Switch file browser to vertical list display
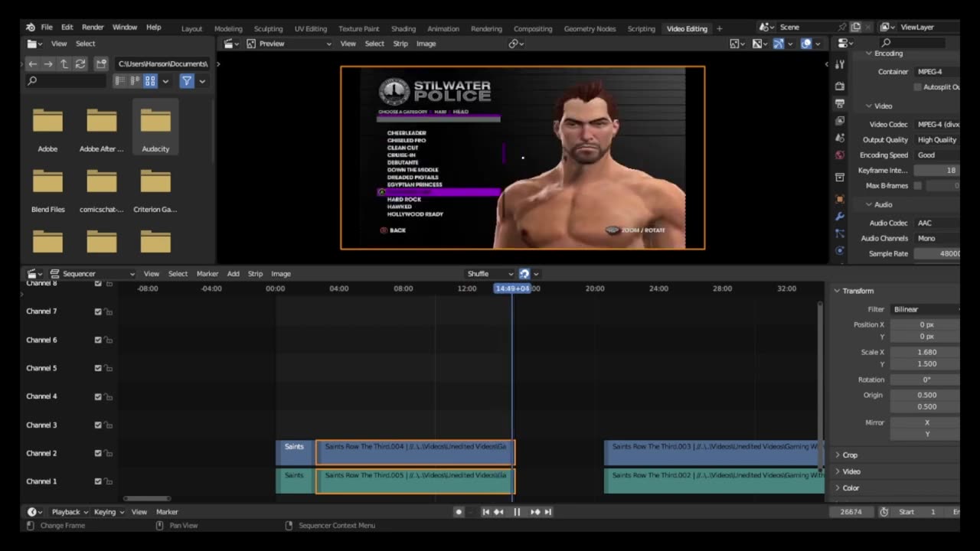This screenshot has height=551, width=980. [x=121, y=80]
